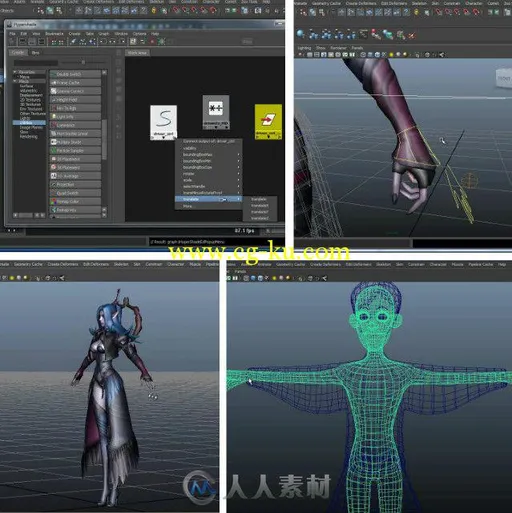Click yellow lock selection icon, top-right panel
The height and width of the screenshot is (513, 512).
(416, 12)
